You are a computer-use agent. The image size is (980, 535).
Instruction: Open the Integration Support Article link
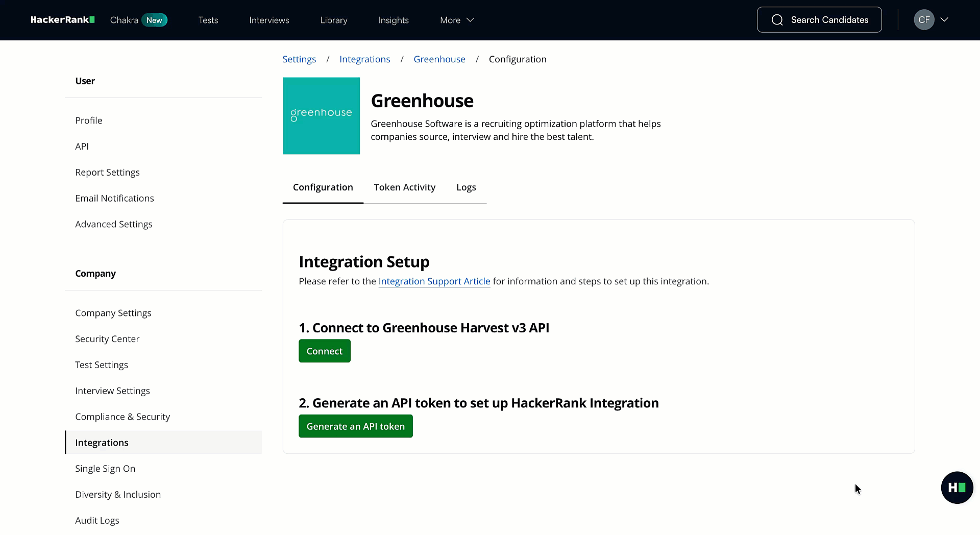tap(434, 281)
